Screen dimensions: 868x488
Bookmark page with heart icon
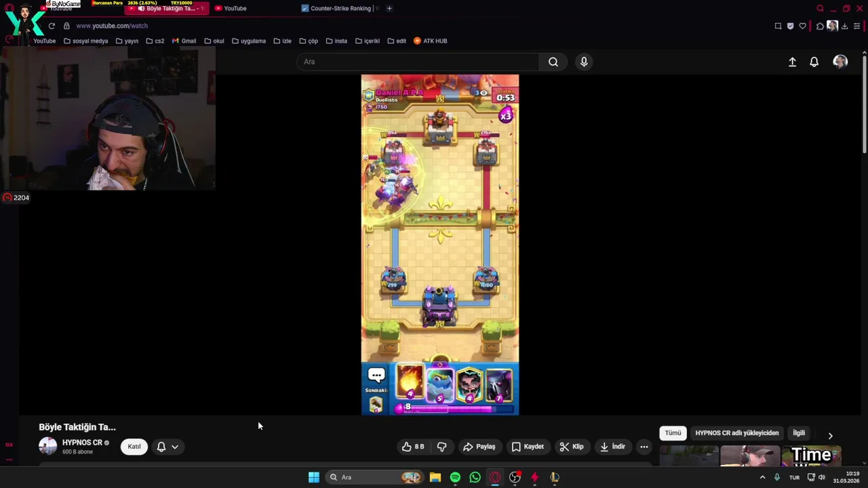(803, 26)
